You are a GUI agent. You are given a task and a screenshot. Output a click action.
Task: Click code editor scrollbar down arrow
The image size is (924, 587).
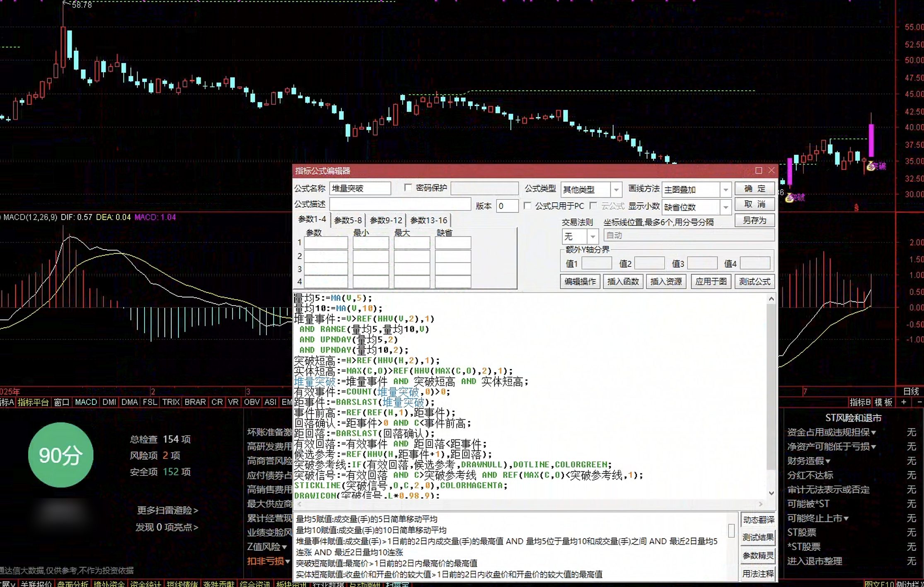point(771,493)
